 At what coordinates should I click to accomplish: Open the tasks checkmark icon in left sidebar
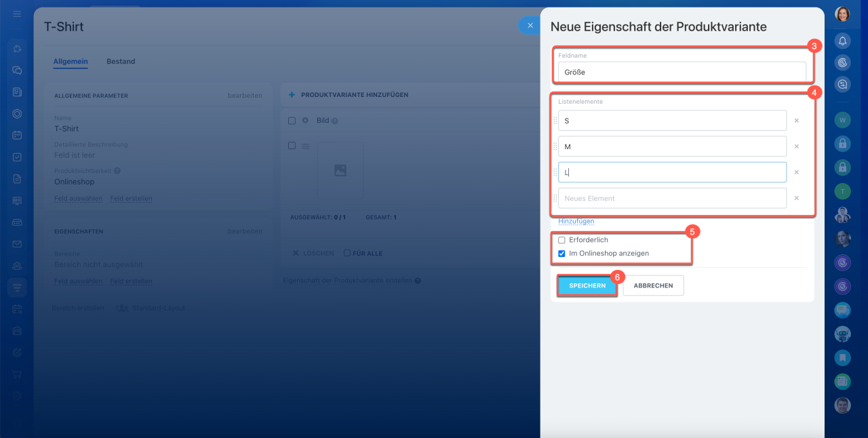point(17,157)
